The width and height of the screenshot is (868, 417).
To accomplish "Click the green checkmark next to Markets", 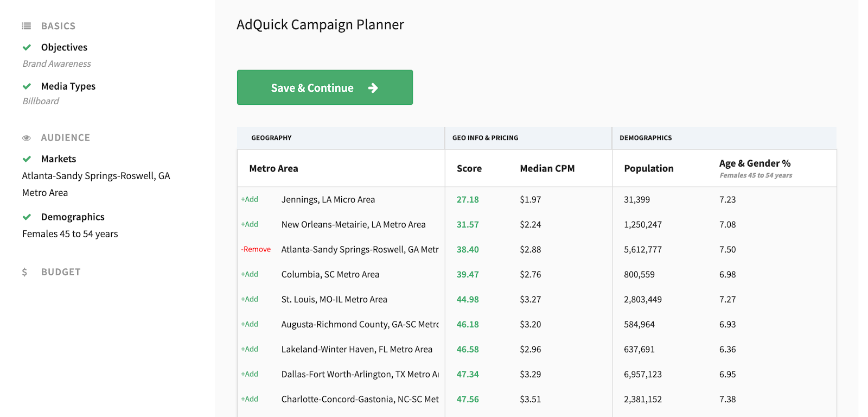I will pyautogui.click(x=27, y=159).
